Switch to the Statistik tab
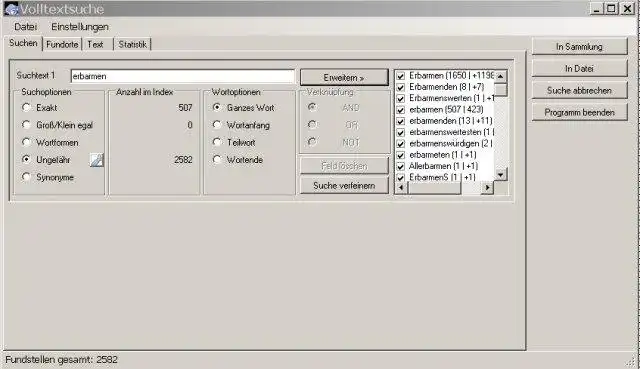This screenshot has width=640, height=369. tap(132, 44)
